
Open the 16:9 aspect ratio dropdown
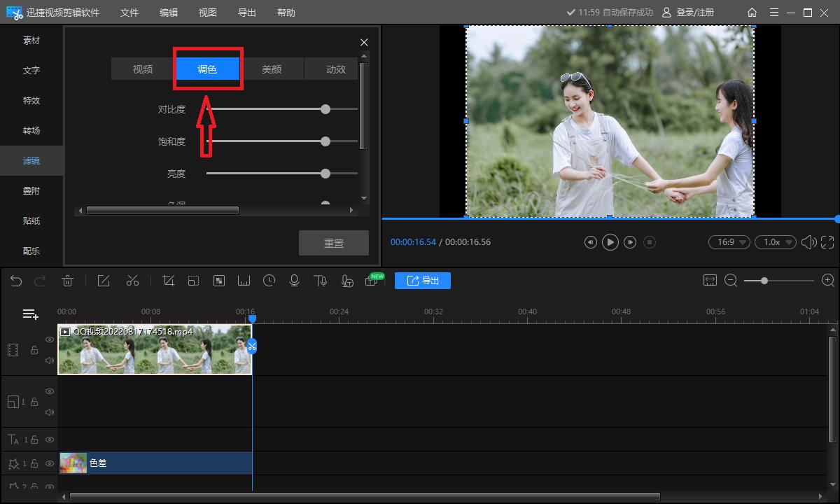[x=729, y=242]
